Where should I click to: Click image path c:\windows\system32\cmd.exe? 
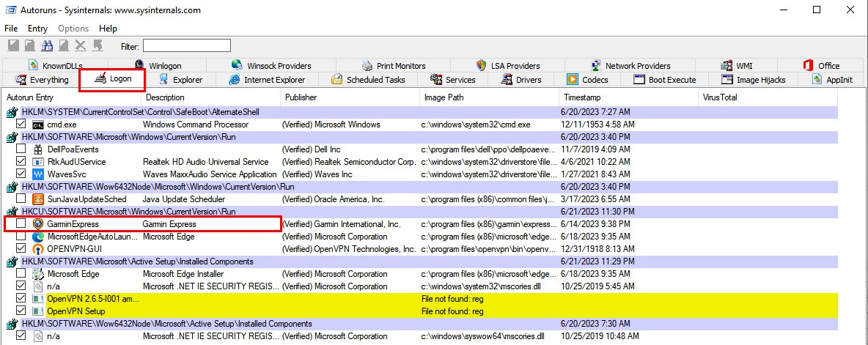[476, 125]
